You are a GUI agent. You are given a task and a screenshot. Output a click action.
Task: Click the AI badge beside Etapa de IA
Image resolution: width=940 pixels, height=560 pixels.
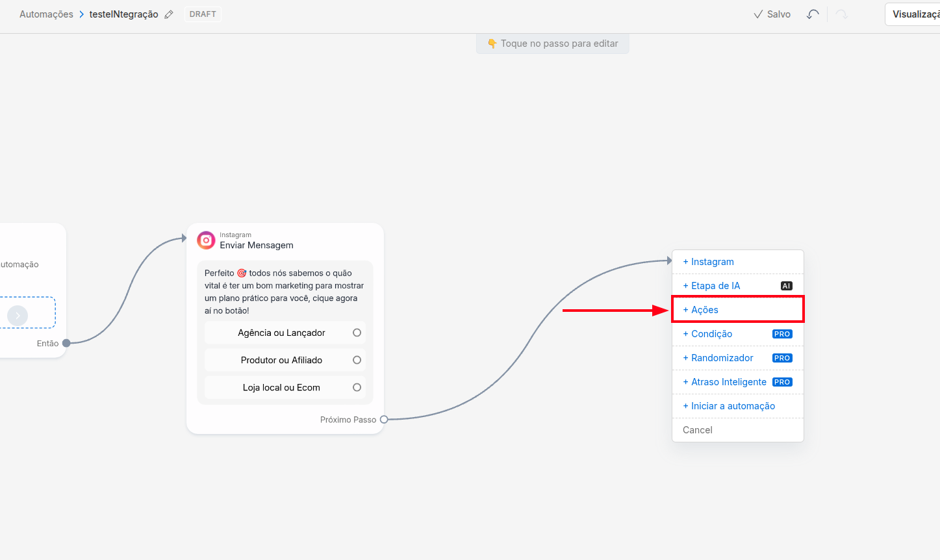pyautogui.click(x=786, y=286)
